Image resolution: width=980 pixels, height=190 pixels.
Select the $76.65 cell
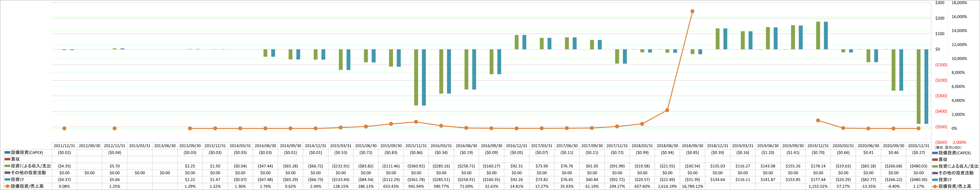click(567, 180)
